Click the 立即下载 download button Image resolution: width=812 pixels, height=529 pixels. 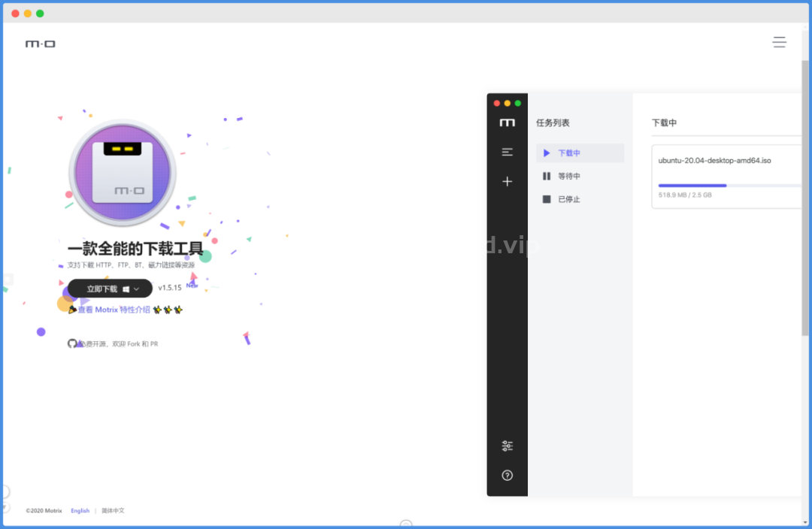[110, 289]
